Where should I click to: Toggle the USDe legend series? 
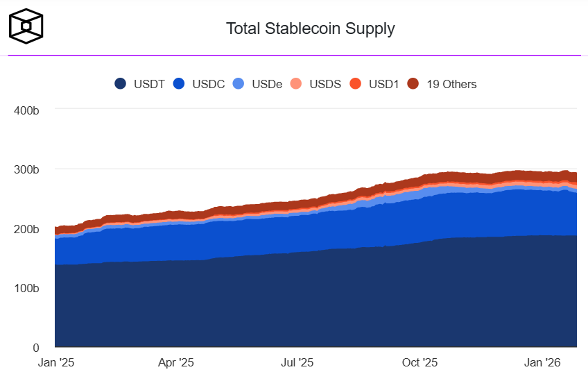(267, 84)
